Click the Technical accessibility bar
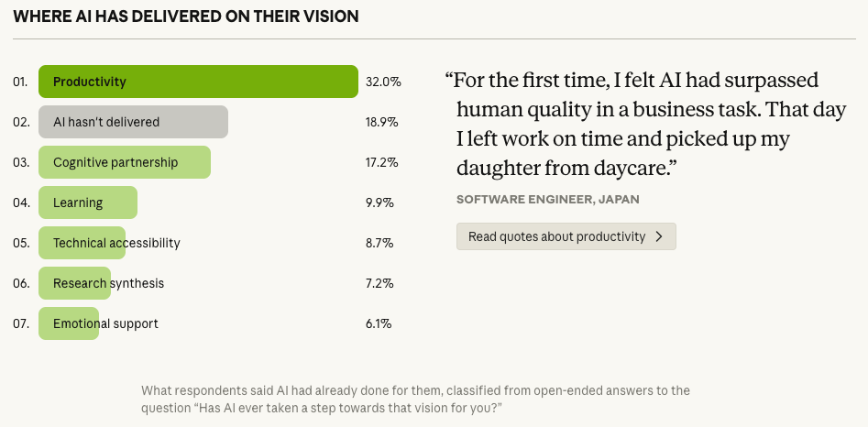 coord(82,243)
